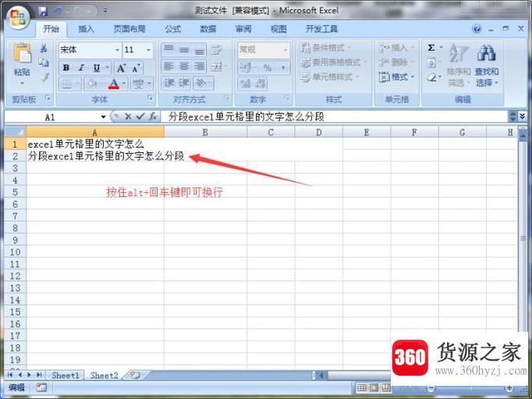
Task: Open 查找和选择 find and select
Action: (487, 65)
